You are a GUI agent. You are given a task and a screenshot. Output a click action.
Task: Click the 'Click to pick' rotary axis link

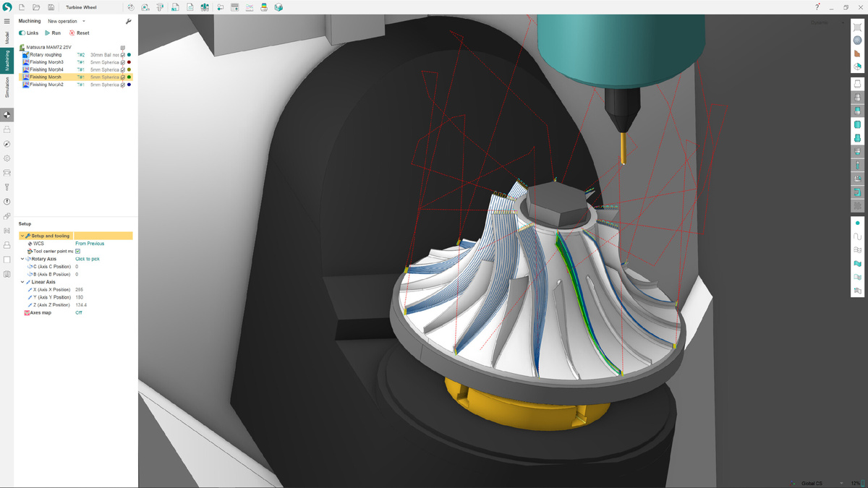(88, 259)
